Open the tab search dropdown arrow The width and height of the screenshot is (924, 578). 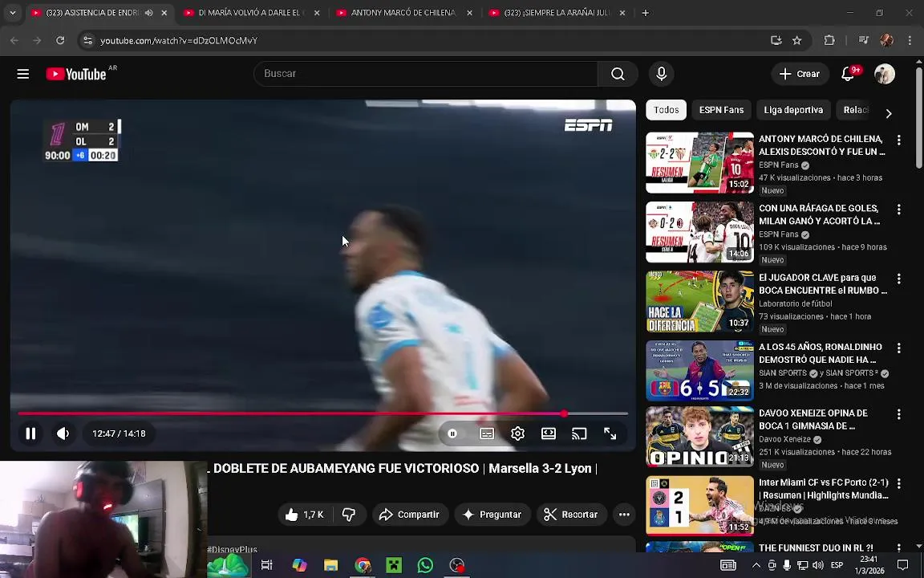[12, 12]
